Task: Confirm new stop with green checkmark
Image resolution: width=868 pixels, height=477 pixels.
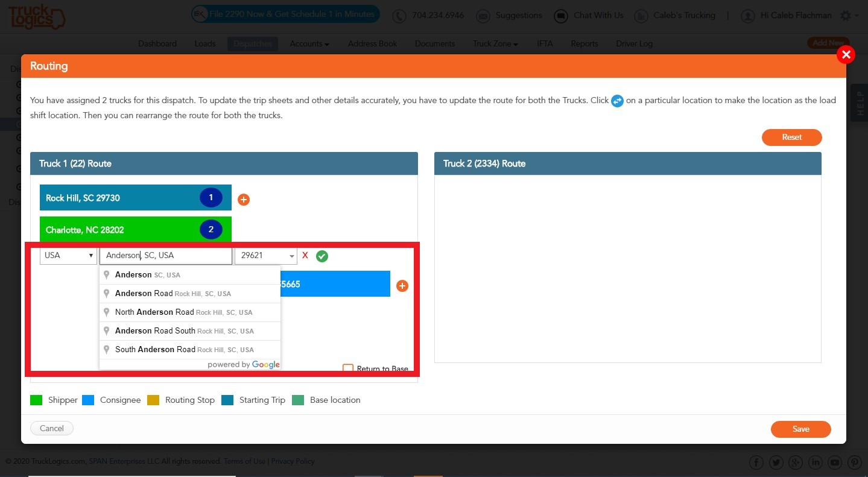Action: click(x=322, y=256)
